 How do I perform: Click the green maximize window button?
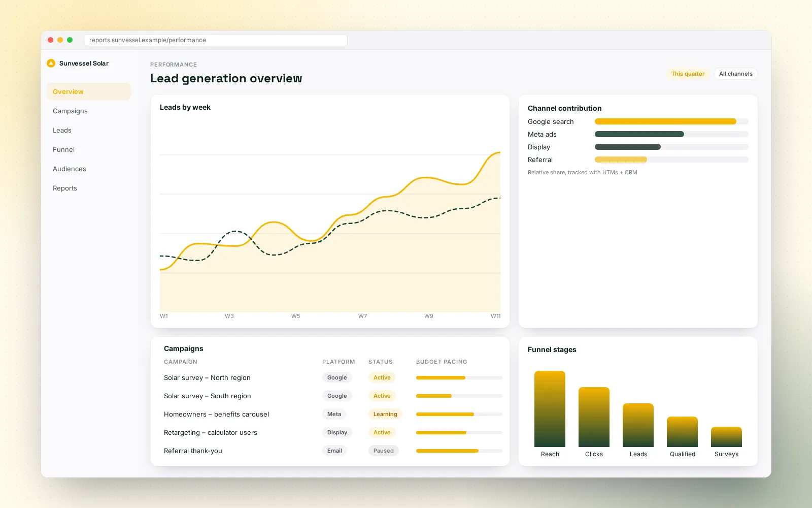[70, 40]
